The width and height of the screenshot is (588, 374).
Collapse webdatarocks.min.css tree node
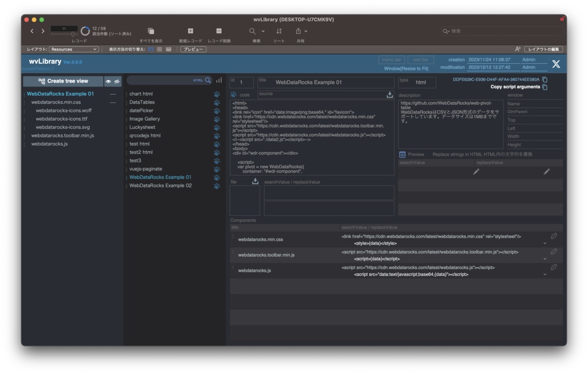pos(113,102)
